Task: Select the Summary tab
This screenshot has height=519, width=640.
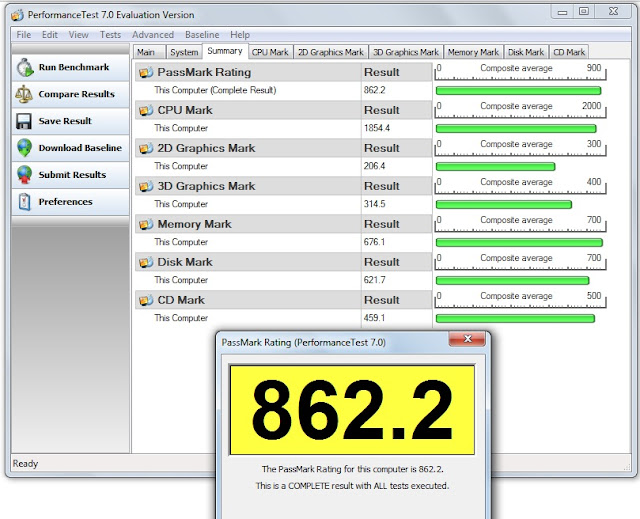Action: [x=225, y=51]
